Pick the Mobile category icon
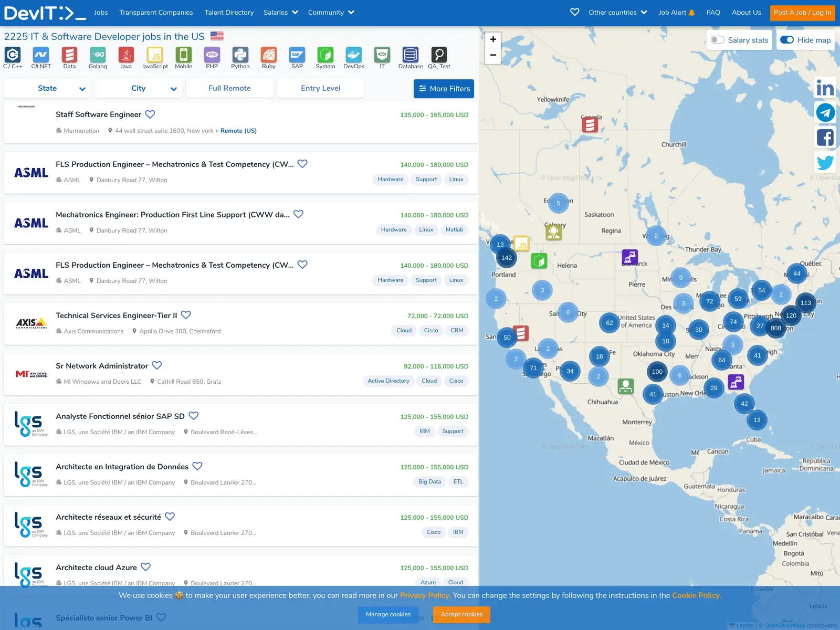This screenshot has width=840, height=630. (183, 55)
